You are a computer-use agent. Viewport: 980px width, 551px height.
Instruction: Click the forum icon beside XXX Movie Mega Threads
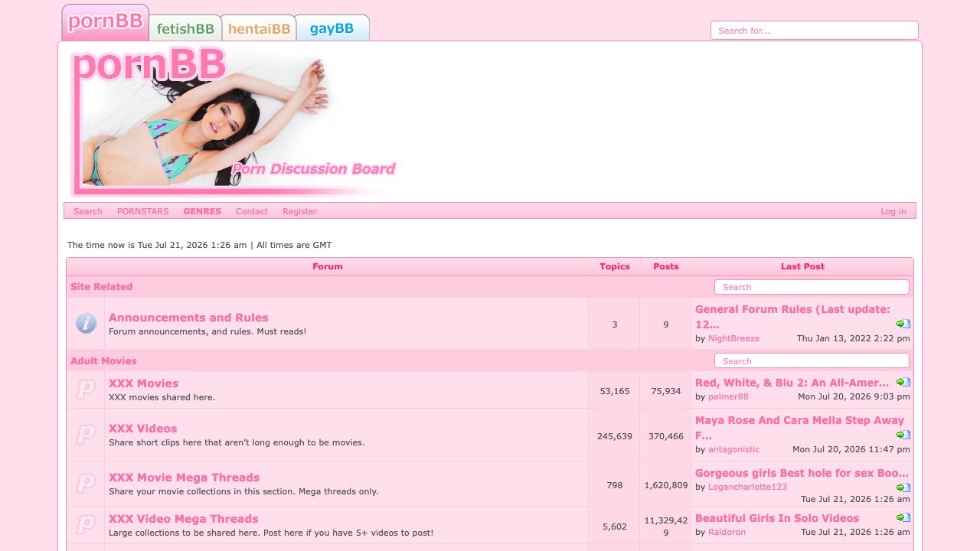click(86, 484)
